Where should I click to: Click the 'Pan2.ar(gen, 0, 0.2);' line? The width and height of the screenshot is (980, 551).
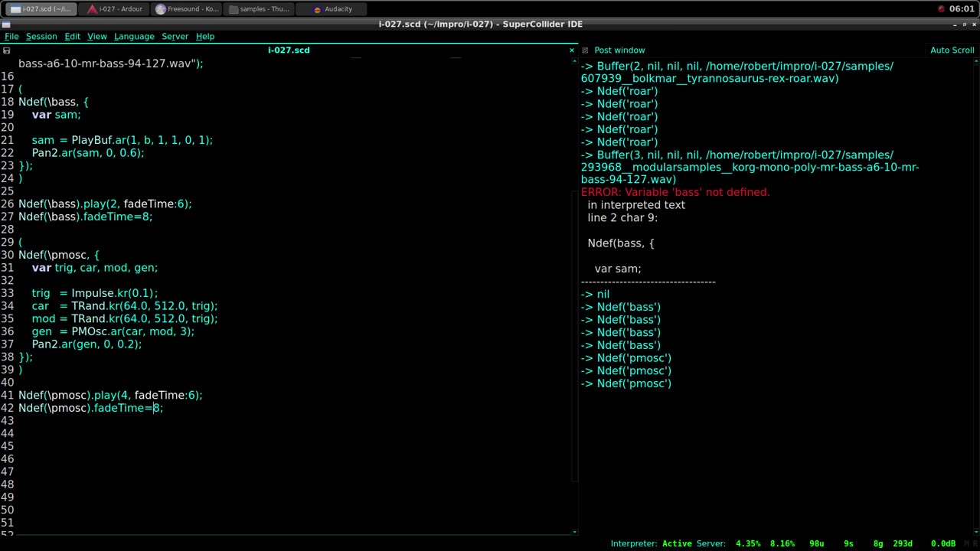click(87, 344)
